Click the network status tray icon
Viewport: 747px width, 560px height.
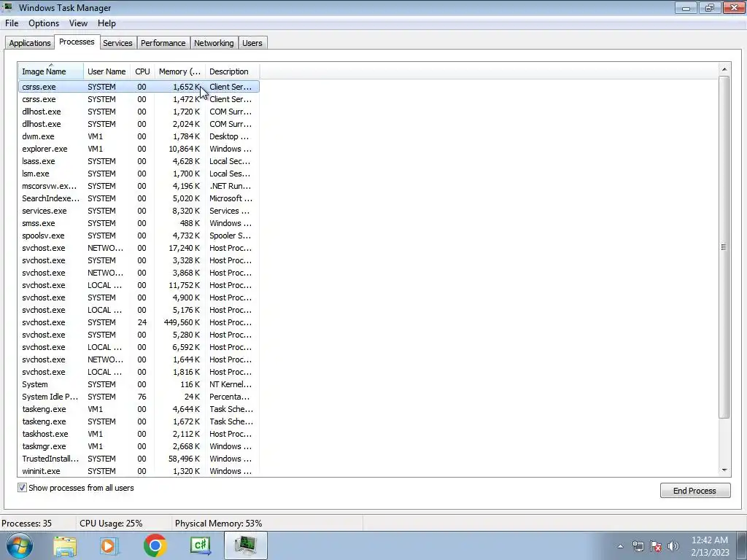638,547
